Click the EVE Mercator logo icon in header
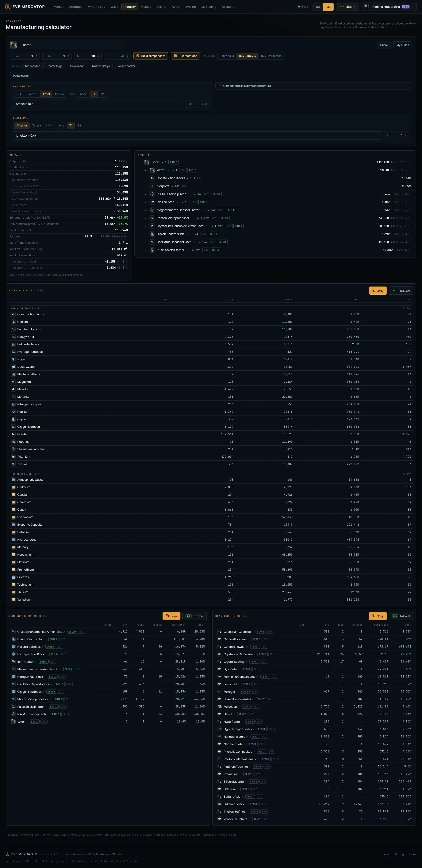Viewport: 422px width, 868px height. tap(8, 7)
